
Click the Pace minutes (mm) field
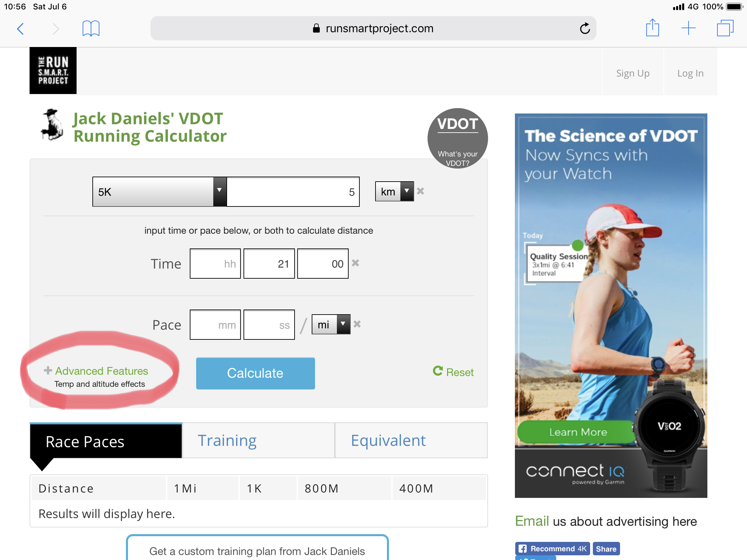point(215,325)
